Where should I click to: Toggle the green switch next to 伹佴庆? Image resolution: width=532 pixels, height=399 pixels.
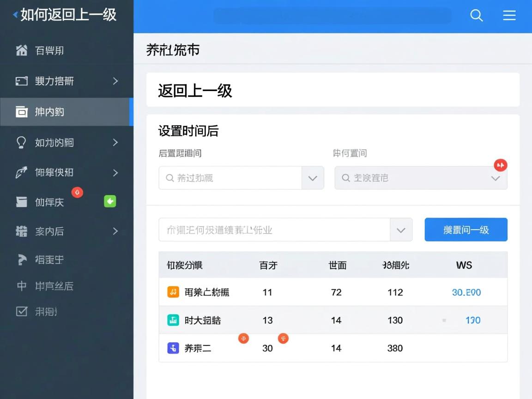tap(110, 202)
